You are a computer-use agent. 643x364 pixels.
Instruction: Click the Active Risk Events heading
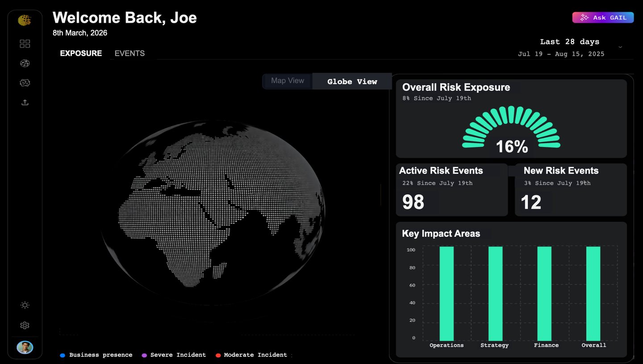pos(441,171)
